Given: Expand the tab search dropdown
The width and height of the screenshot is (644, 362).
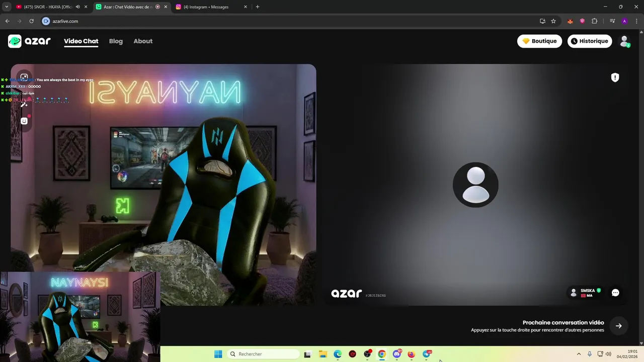Looking at the screenshot, I should [7, 7].
